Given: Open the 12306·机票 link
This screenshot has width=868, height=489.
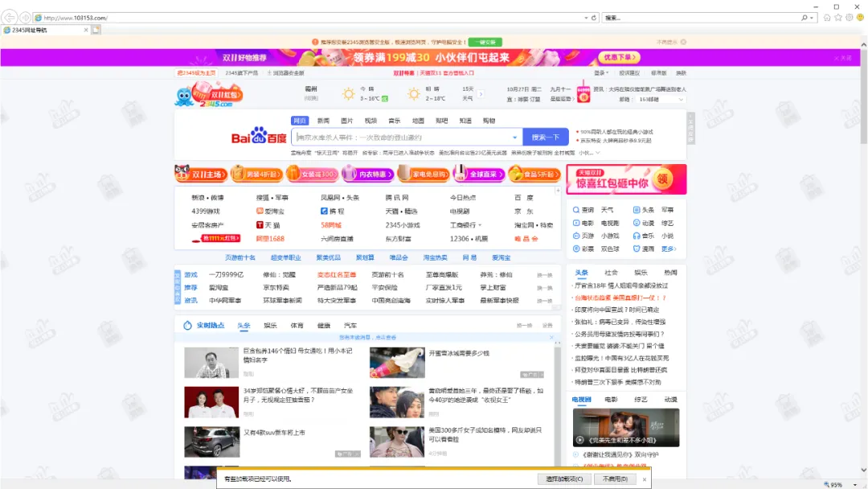Looking at the screenshot, I should tap(469, 239).
